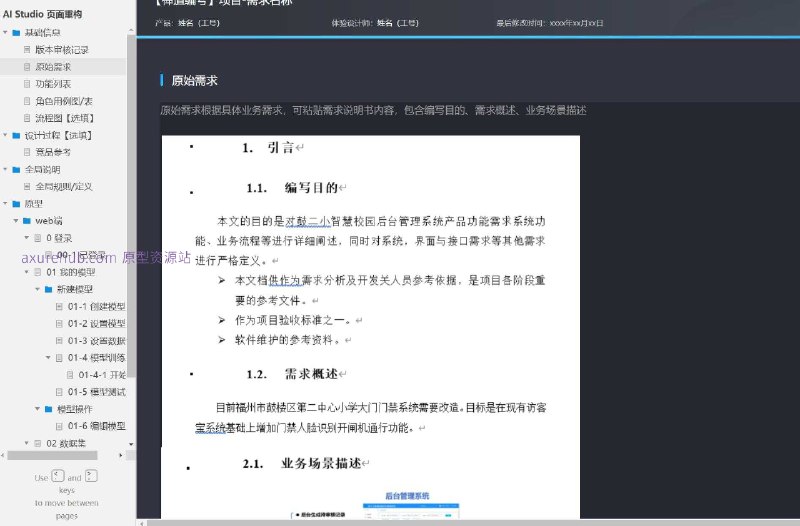Click the 产品: 姓名（工号） header text
Image resolution: width=800 pixels, height=526 pixels.
click(x=187, y=23)
